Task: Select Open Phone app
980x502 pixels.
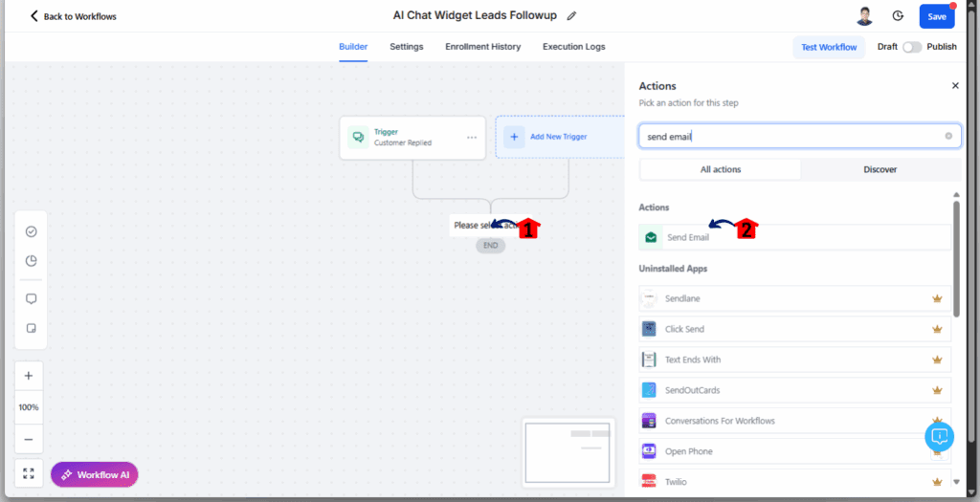Action: (795, 451)
